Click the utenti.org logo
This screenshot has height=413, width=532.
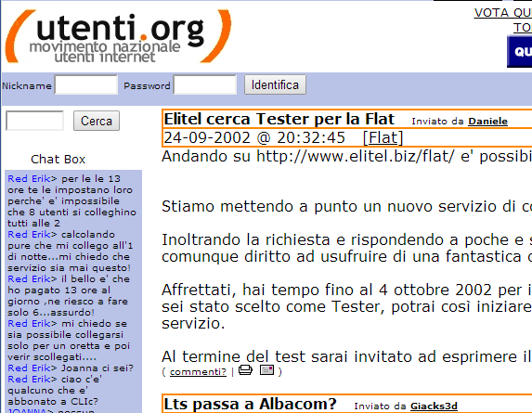[118, 36]
